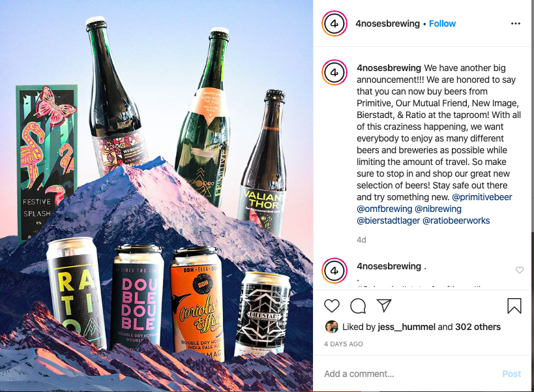The image size is (534, 392).
Task: Open the comment speech bubble icon
Action: pos(358,306)
